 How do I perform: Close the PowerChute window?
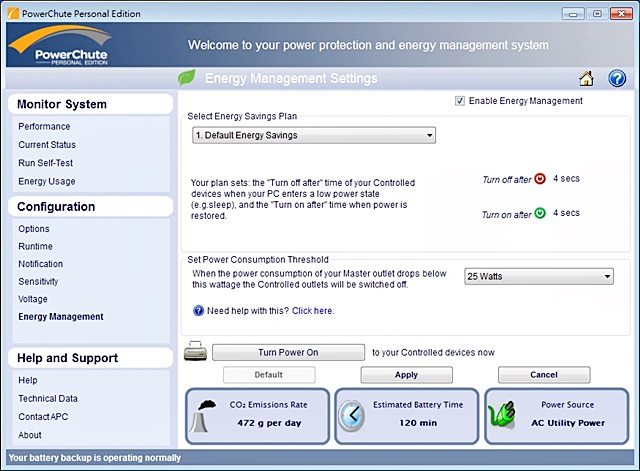621,14
